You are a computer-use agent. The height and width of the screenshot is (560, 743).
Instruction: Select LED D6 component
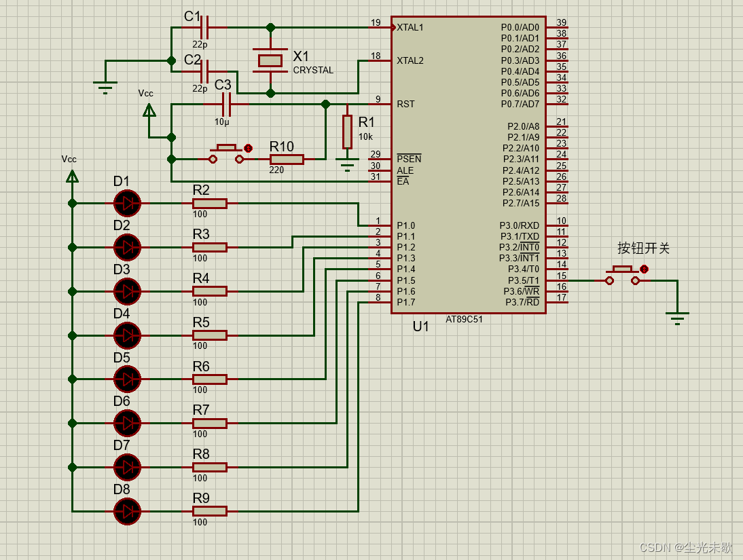click(x=127, y=423)
